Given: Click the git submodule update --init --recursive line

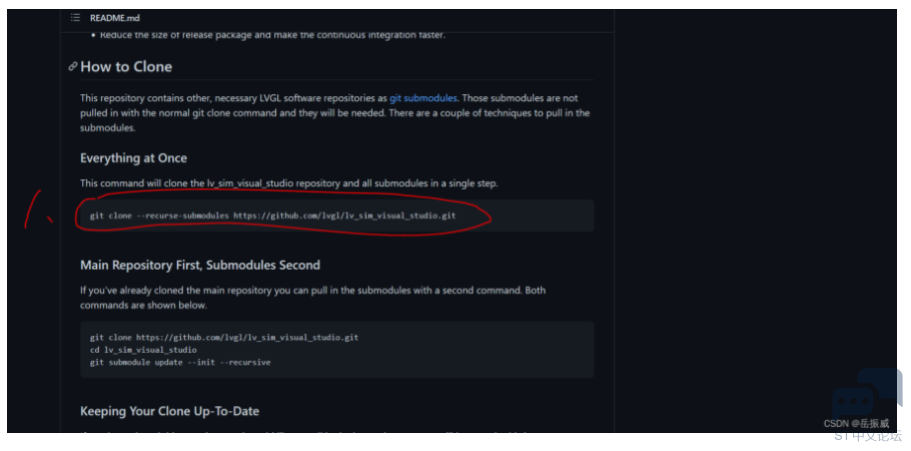Looking at the screenshot, I should click(180, 362).
